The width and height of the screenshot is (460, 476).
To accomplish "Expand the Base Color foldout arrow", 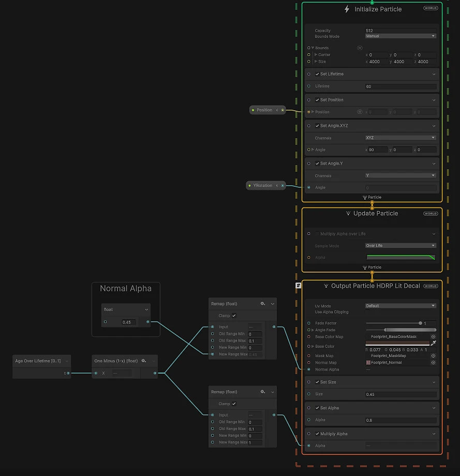I will (x=313, y=346).
